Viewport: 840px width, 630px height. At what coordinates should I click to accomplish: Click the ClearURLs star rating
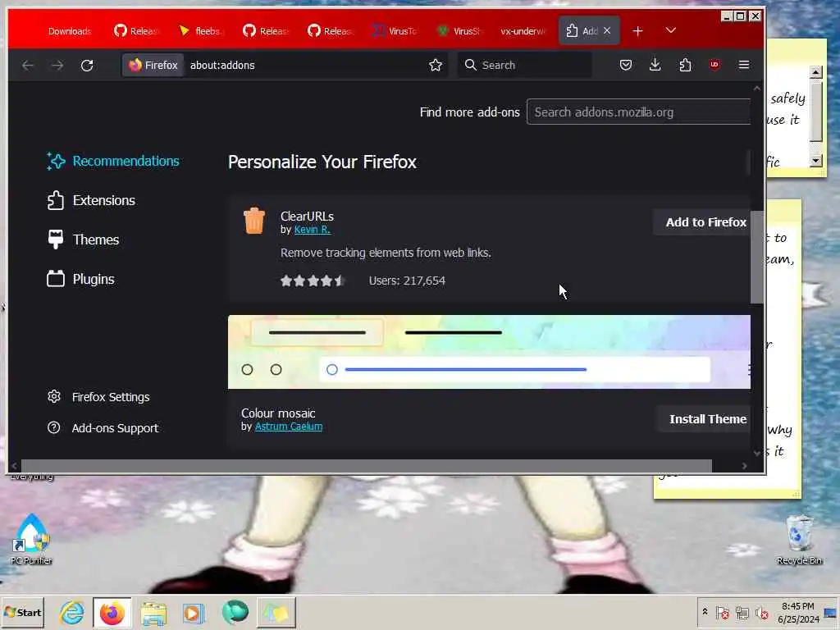pyautogui.click(x=313, y=281)
